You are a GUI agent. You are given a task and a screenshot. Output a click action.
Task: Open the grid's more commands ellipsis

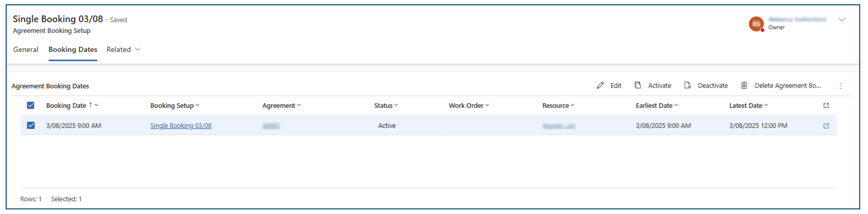[x=840, y=86]
